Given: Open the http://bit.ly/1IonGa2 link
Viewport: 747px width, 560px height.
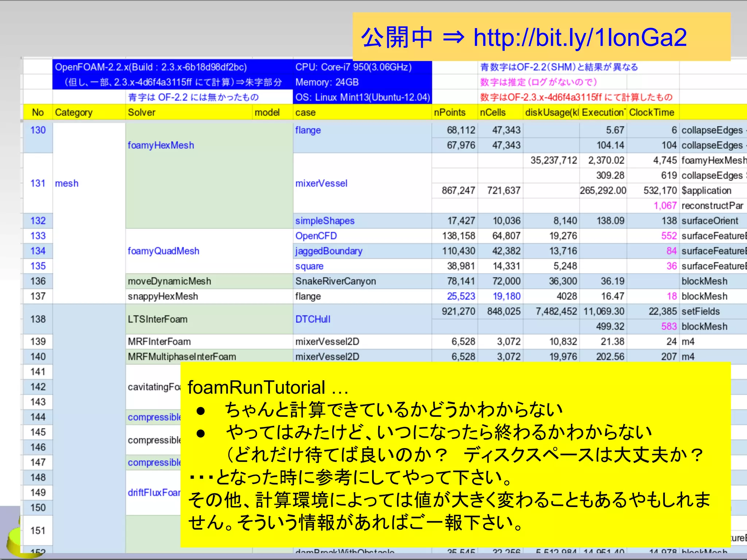Looking at the screenshot, I should point(580,37).
